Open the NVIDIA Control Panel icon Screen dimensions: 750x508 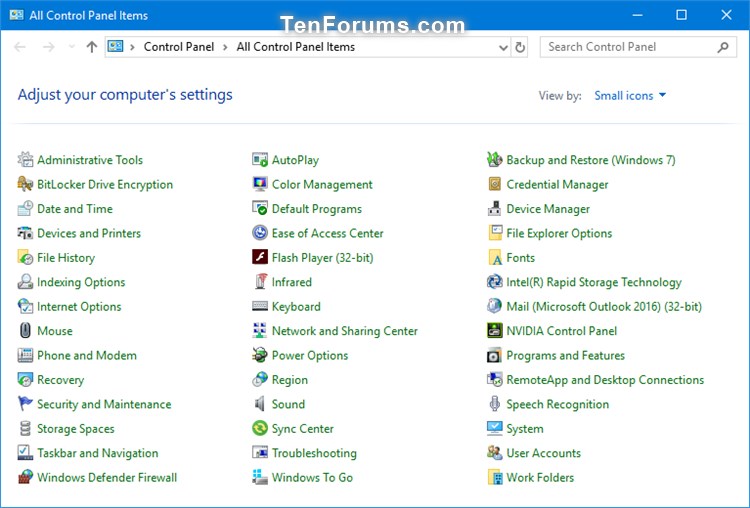point(494,331)
